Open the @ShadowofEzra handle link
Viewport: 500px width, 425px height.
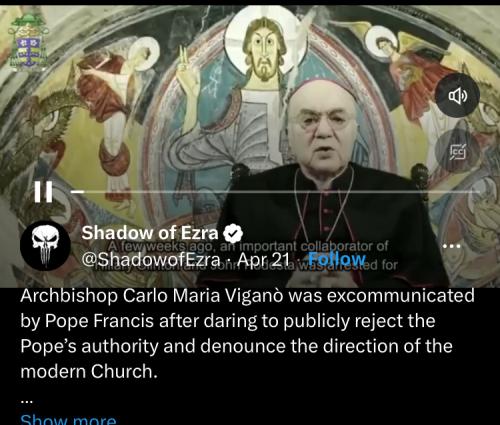[151, 259]
